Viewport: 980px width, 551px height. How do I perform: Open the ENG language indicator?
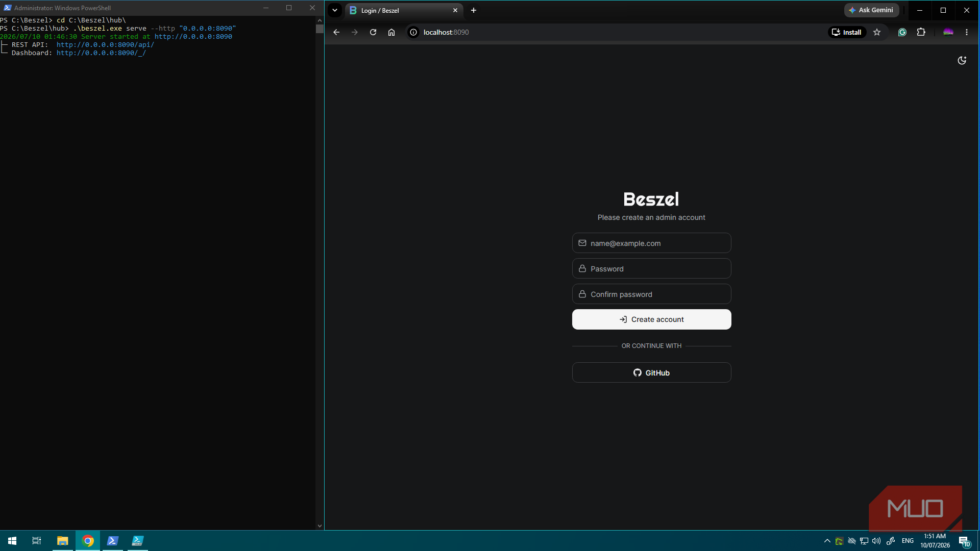[908, 541]
